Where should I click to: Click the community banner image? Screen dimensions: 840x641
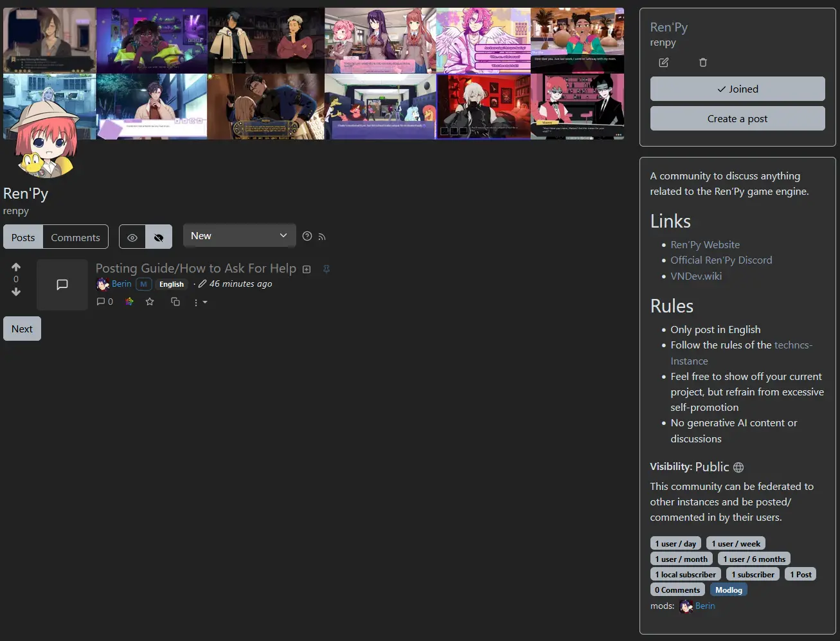[x=314, y=73]
